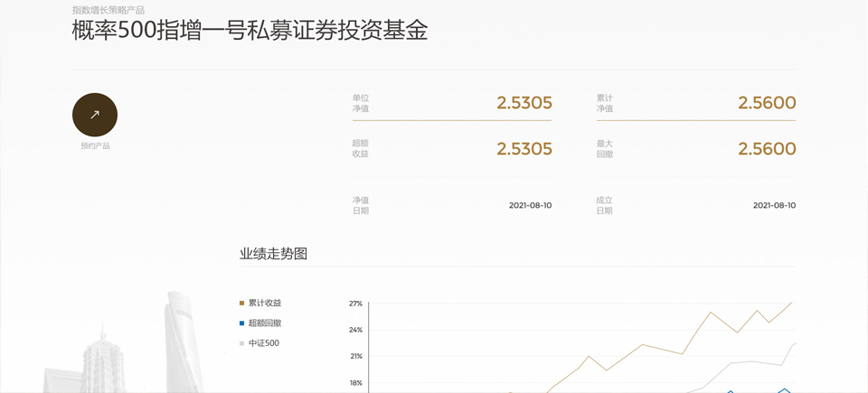Click the 24% y-axis label
Screen dimensions: 868x393
(x=355, y=330)
